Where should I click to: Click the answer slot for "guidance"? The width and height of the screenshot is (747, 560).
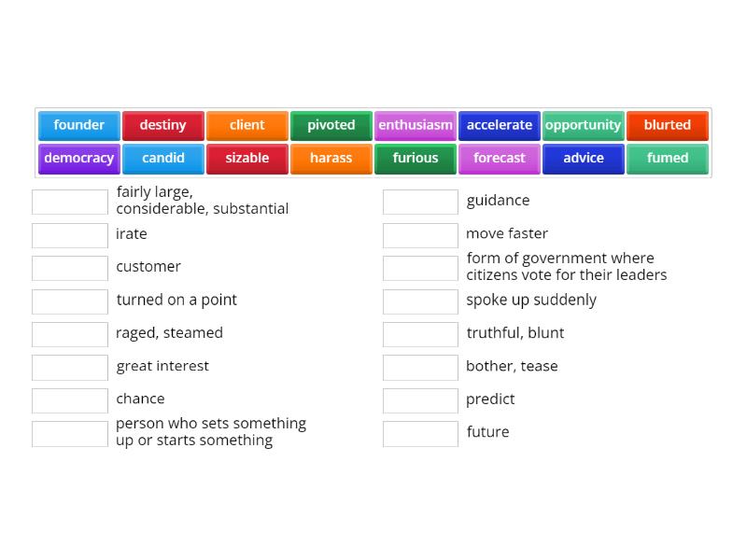420,202
